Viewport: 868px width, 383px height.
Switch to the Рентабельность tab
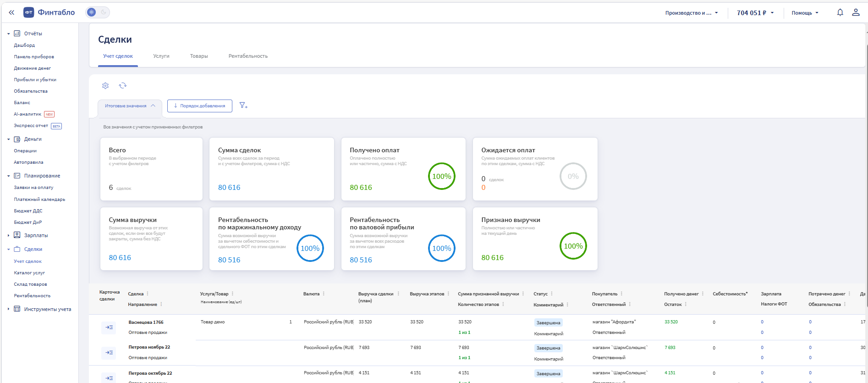pos(248,56)
